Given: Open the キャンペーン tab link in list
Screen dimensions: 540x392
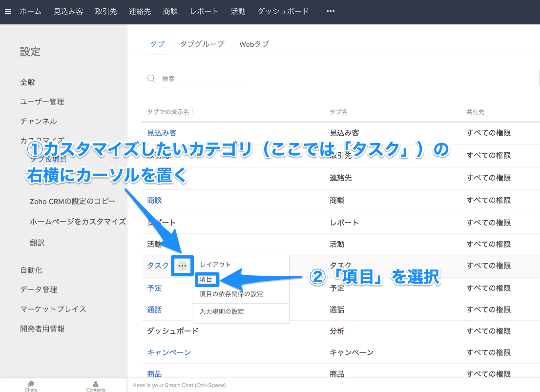Looking at the screenshot, I should coord(169,352).
